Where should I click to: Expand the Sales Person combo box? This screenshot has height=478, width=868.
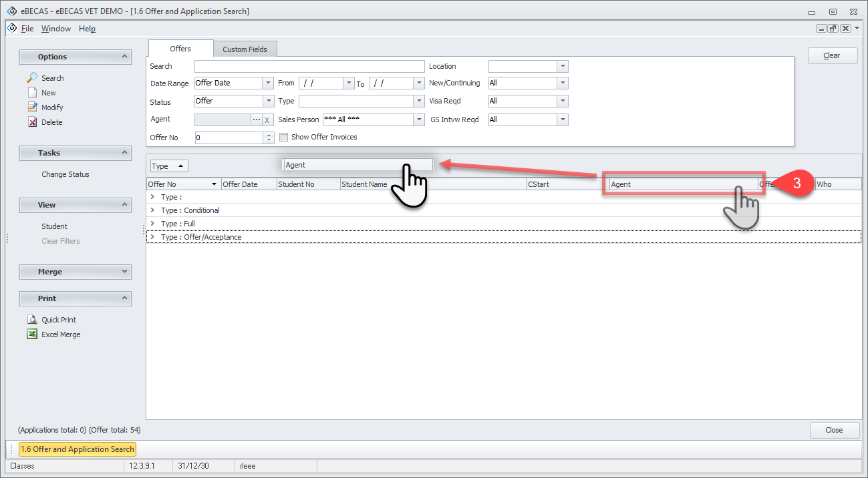click(x=419, y=120)
